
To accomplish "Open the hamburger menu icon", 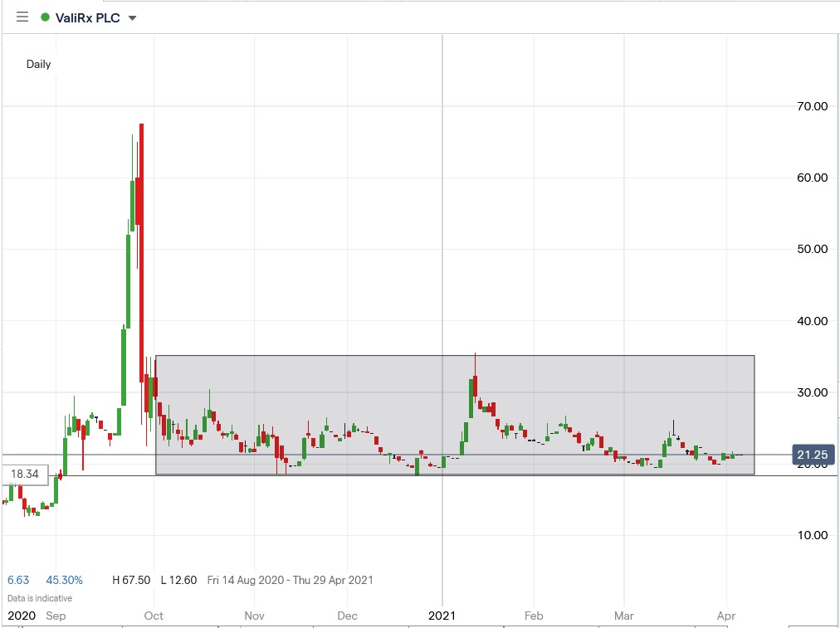I will pyautogui.click(x=22, y=16).
